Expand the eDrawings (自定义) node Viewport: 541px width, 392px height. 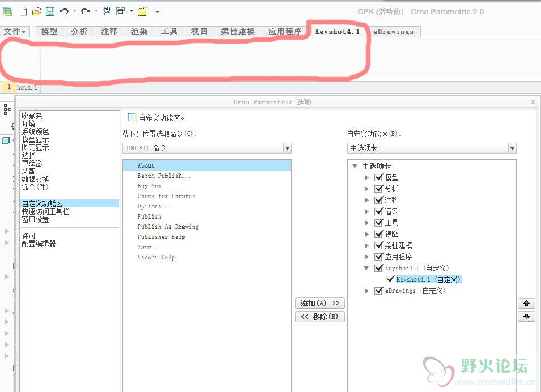tap(367, 291)
